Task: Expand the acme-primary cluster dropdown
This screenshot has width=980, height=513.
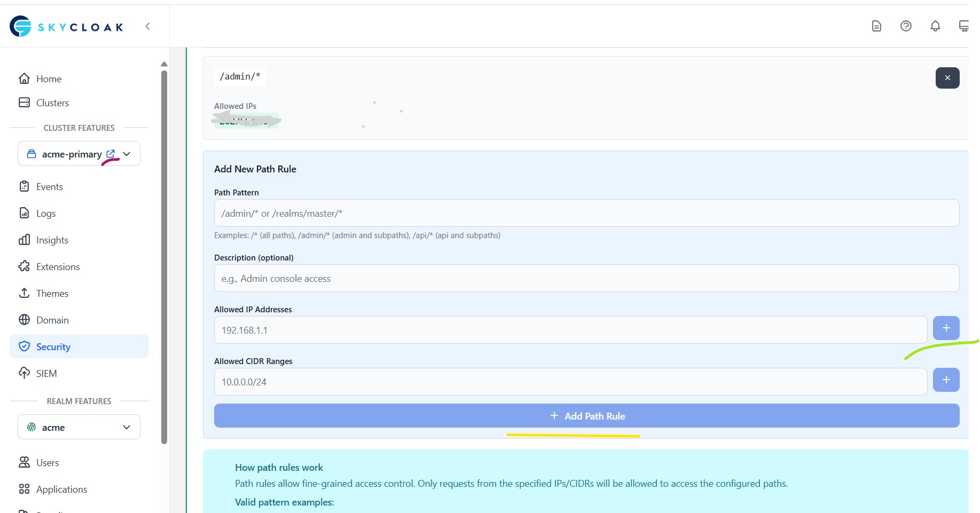Action: [127, 154]
